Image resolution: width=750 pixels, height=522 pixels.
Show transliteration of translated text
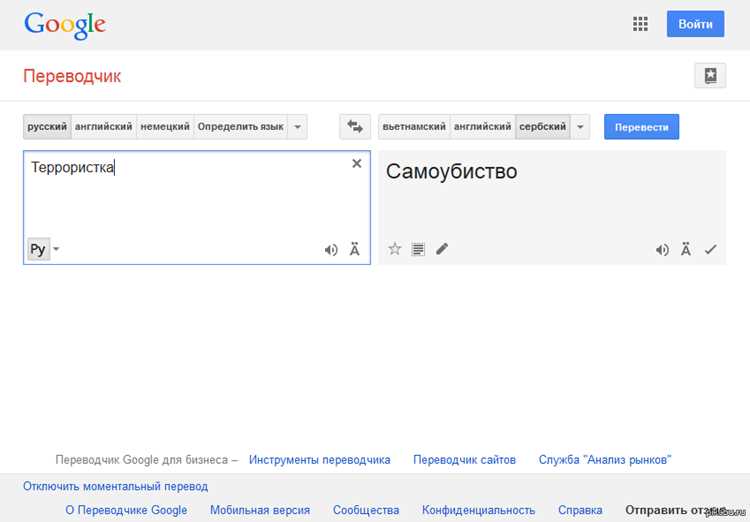[x=686, y=249]
